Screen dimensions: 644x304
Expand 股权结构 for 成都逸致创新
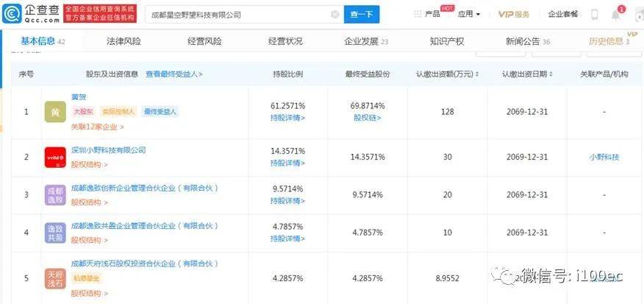(90, 202)
